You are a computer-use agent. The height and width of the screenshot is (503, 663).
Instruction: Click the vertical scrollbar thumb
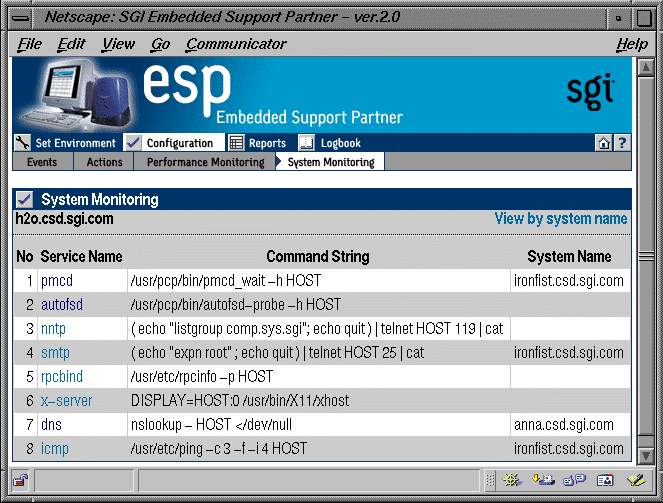pos(646,256)
